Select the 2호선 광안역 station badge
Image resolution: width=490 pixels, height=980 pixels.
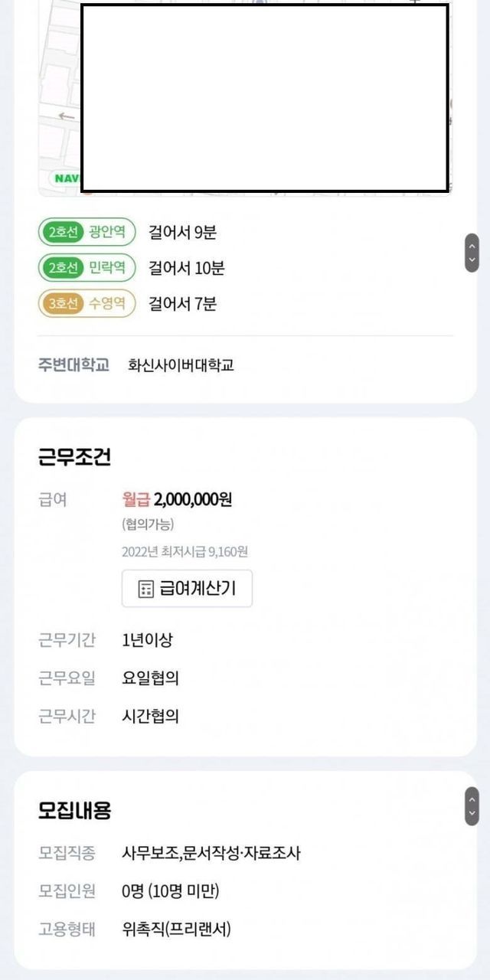click(x=87, y=232)
